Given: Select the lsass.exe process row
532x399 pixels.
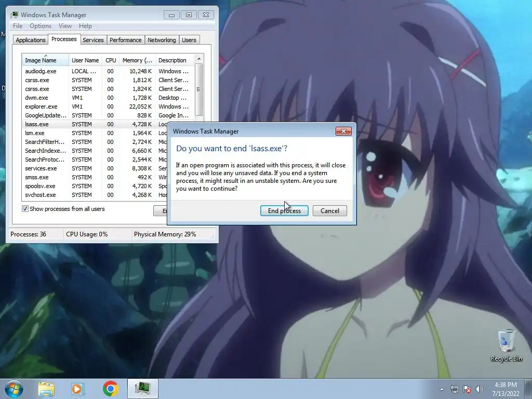Looking at the screenshot, I should [x=95, y=124].
